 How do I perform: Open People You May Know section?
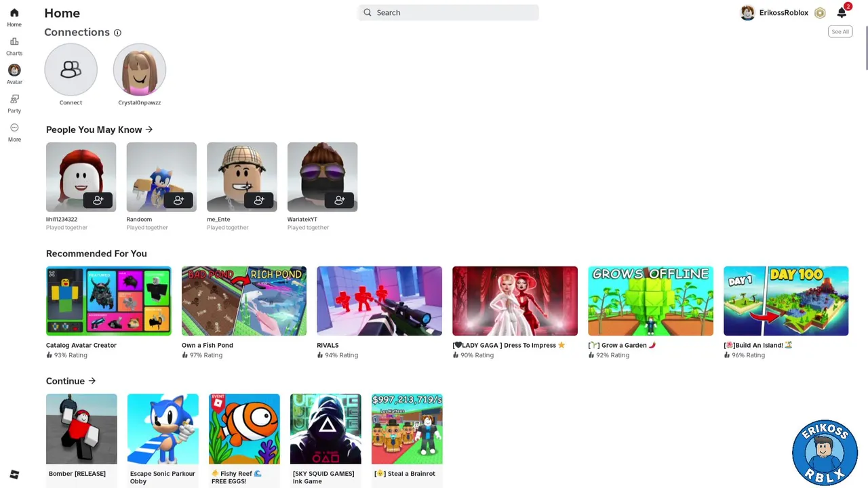[x=100, y=129]
